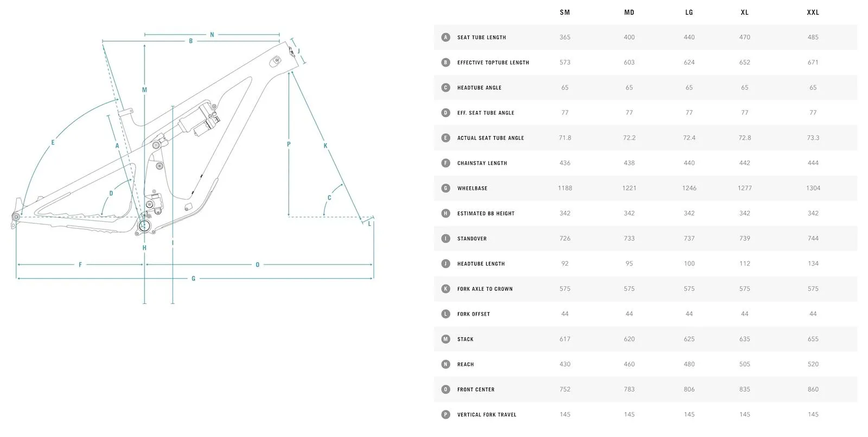Click the E angle label on the diagram
Image resolution: width=868 pixels, height=437 pixels.
pos(53,143)
